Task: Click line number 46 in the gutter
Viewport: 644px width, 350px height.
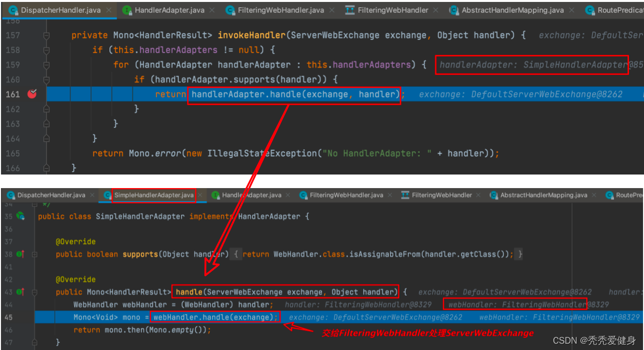Action: [9, 330]
